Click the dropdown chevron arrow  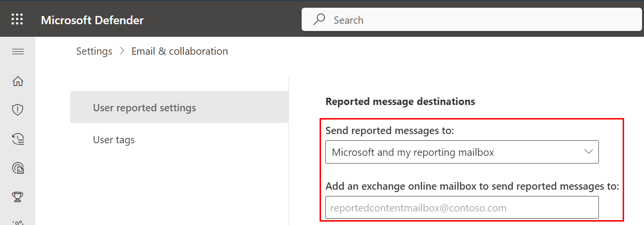[x=589, y=151]
